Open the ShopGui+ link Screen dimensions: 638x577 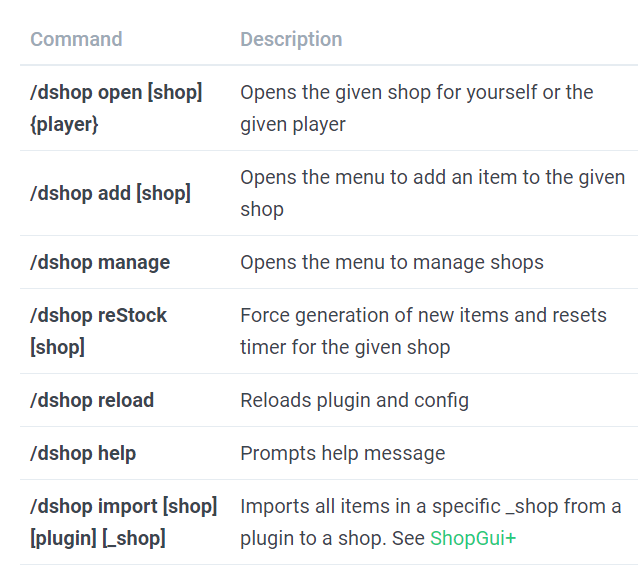(472, 538)
